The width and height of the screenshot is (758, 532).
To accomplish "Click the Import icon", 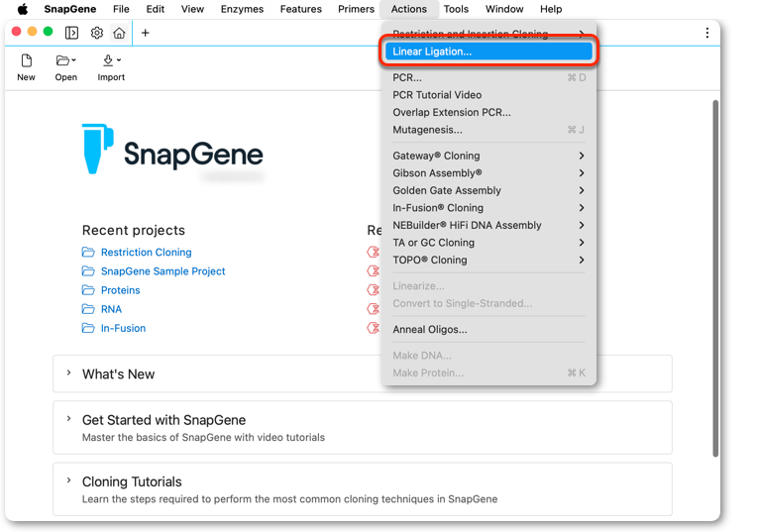I will click(108, 60).
